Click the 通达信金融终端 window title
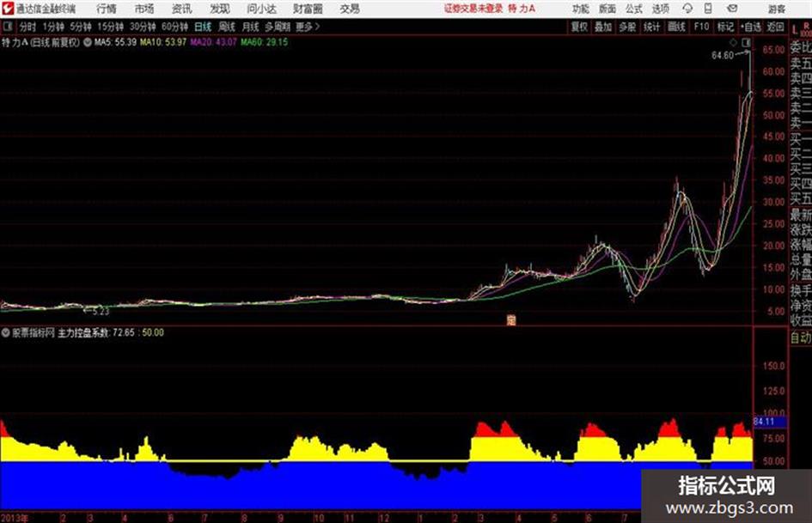This screenshot has height=523, width=812. click(46, 9)
